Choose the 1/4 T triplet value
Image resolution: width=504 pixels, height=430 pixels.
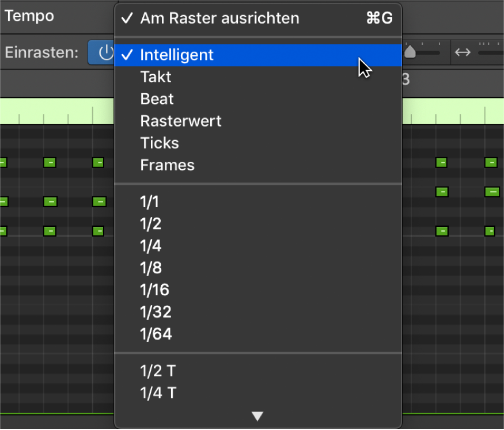tap(157, 393)
